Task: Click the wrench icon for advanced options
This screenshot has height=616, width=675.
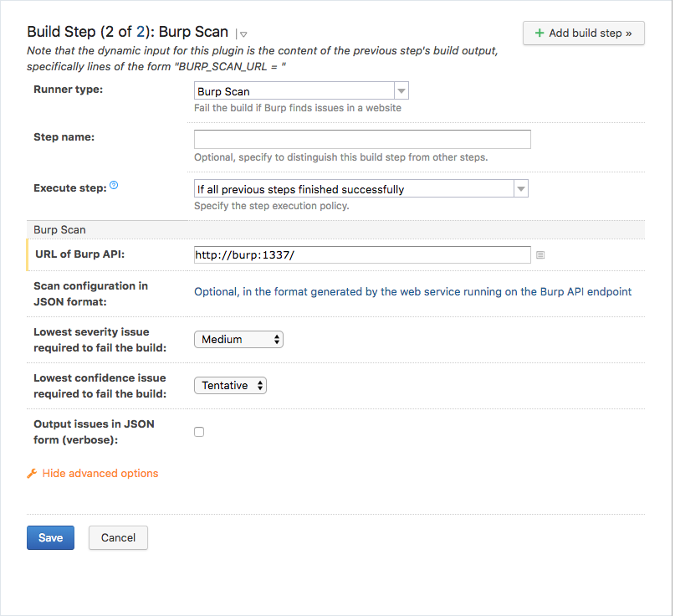Action: pos(32,474)
